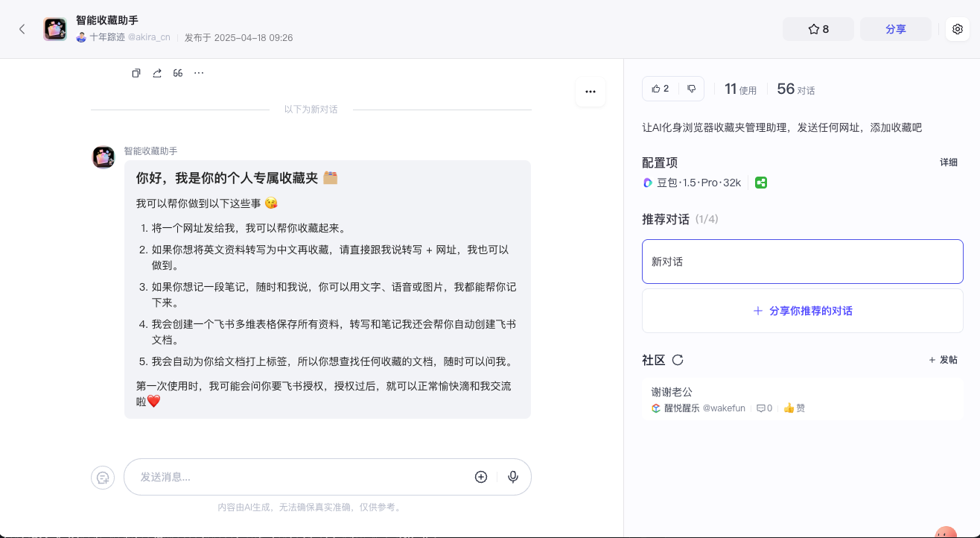This screenshot has height=538, width=980.
Task: Open the settings gear icon
Action: (x=958, y=29)
